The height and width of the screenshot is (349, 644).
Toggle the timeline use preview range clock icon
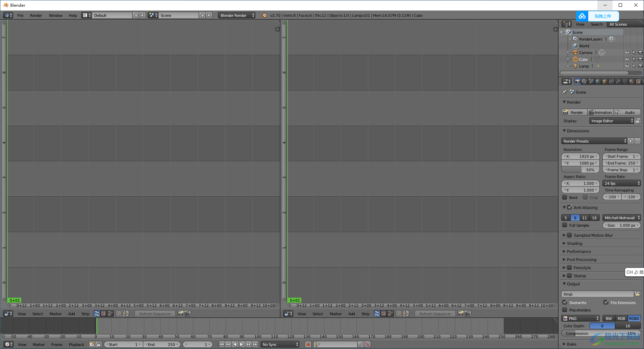(92, 344)
